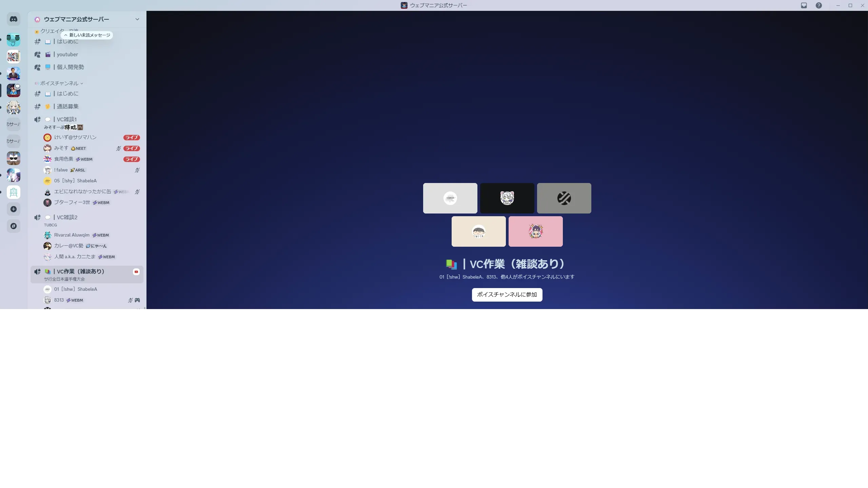This screenshot has height=488, width=868.
Task: Expand the ウェブマニア公式サーバー server menu chevron
Action: pyautogui.click(x=137, y=19)
